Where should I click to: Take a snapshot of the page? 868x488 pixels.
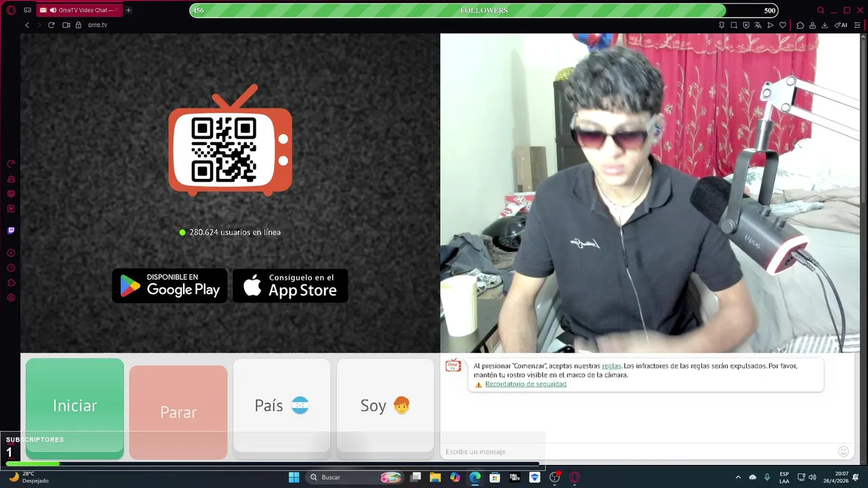pos(734,25)
